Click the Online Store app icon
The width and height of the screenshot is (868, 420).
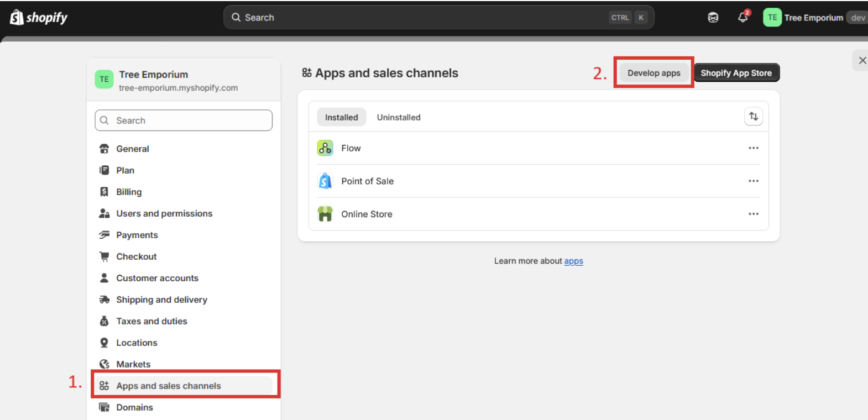[325, 214]
